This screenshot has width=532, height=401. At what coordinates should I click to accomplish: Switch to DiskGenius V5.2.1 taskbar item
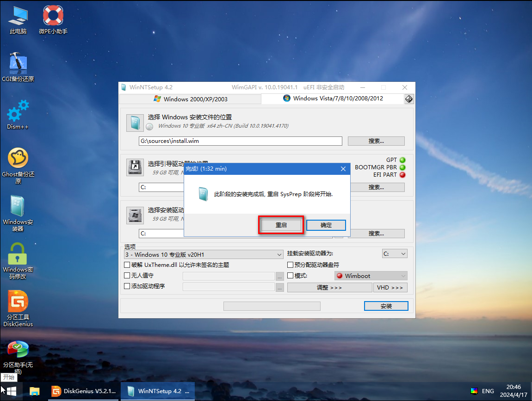tap(83, 391)
